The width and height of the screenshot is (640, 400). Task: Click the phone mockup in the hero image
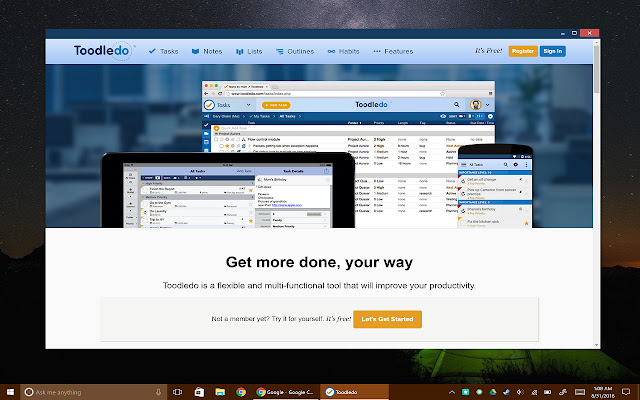[496, 186]
